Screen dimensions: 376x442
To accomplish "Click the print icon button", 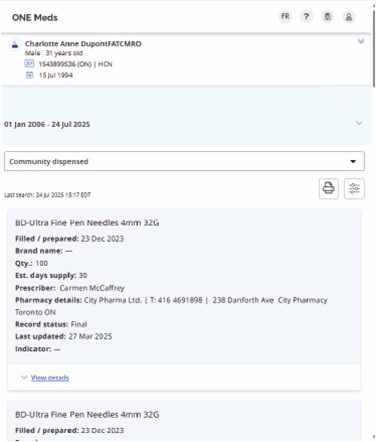I will 329,189.
